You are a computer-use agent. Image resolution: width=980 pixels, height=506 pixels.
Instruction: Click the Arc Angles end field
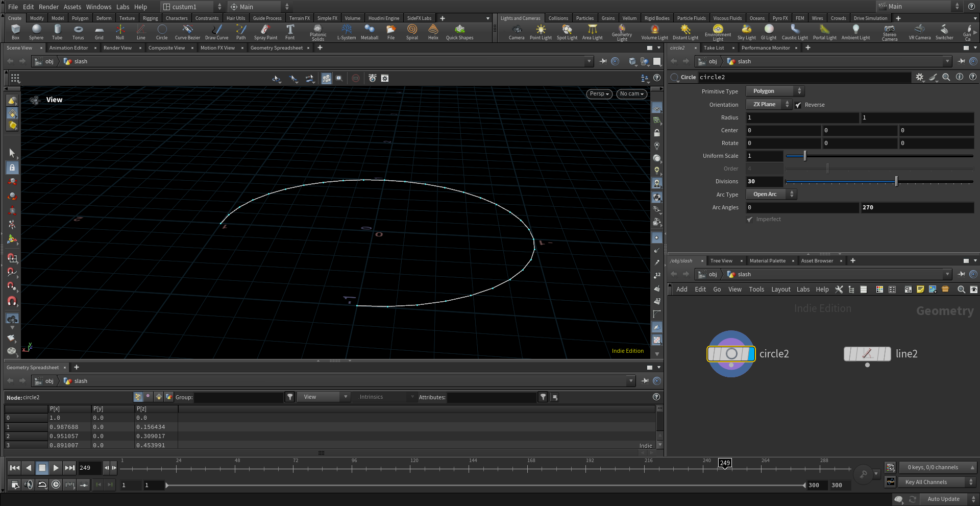917,208
